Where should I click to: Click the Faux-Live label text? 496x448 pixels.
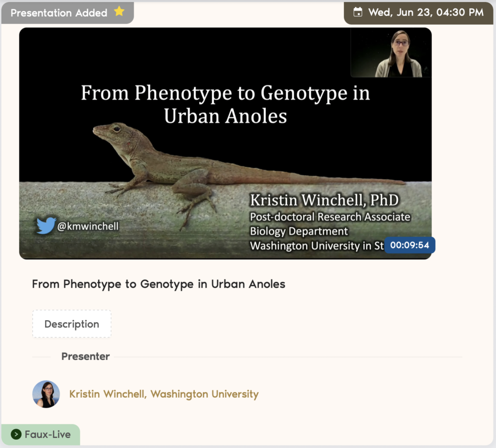point(47,434)
